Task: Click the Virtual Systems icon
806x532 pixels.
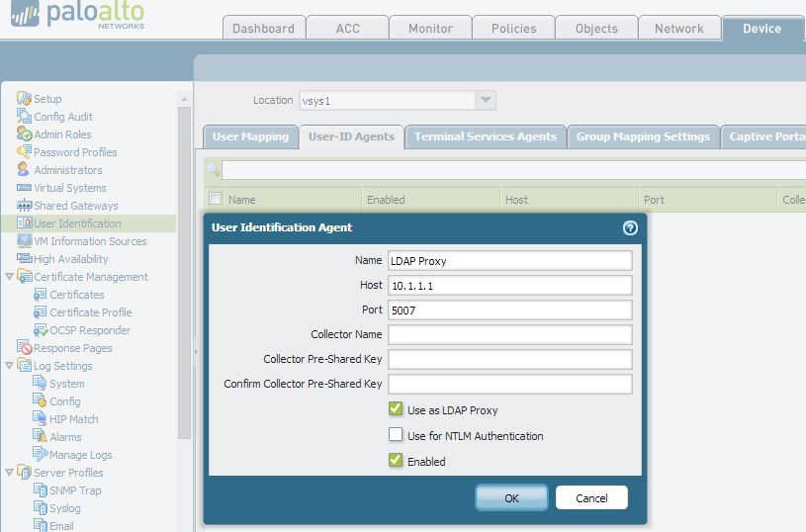Action: coord(24,188)
